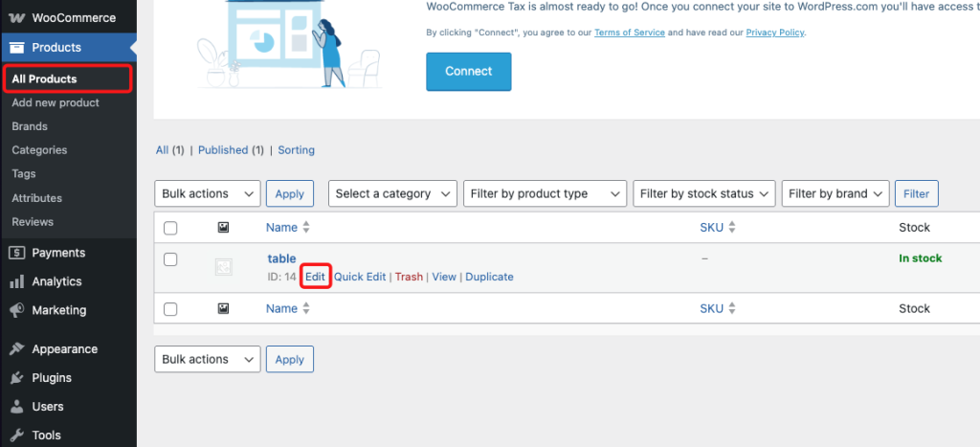The width and height of the screenshot is (980, 447).
Task: Click sort arrows beside header SKU column
Action: click(732, 228)
